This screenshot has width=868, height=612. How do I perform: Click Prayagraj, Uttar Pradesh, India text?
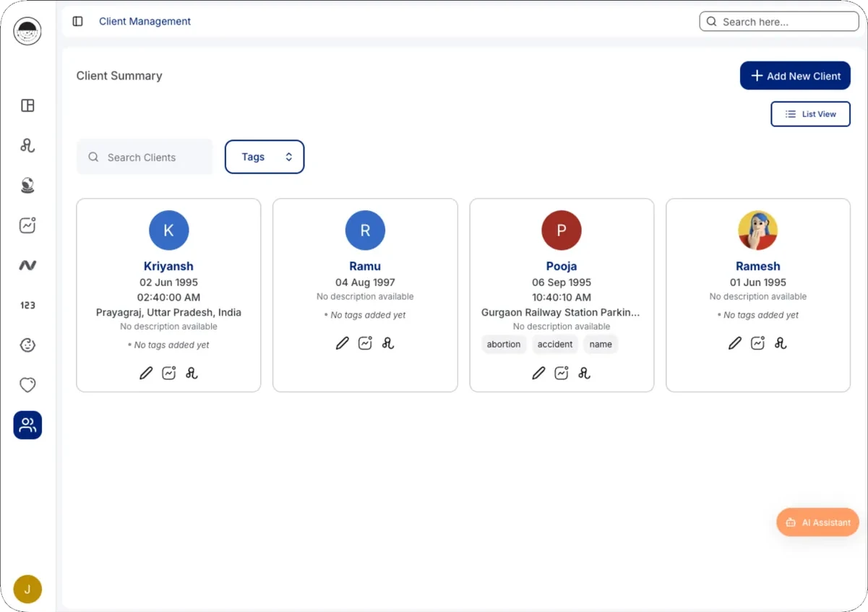tap(168, 313)
